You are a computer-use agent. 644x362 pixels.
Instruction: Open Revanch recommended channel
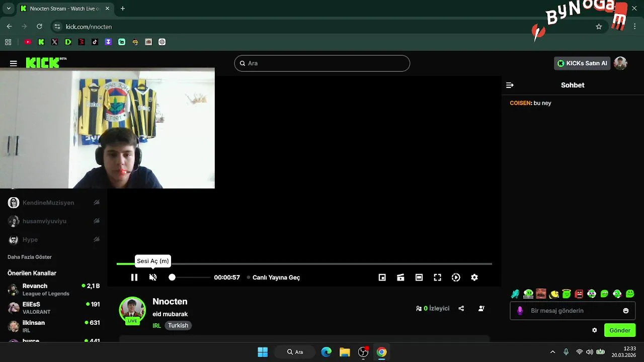53,290
